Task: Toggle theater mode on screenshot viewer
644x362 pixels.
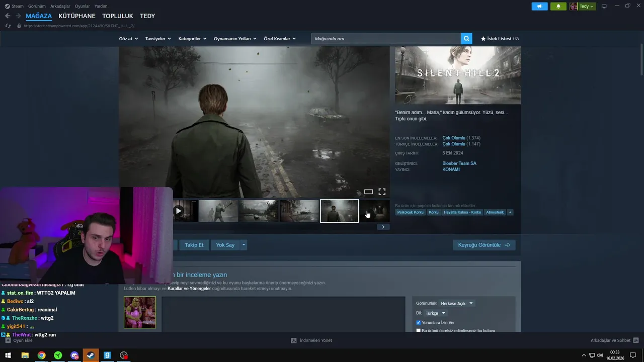Action: (368, 192)
